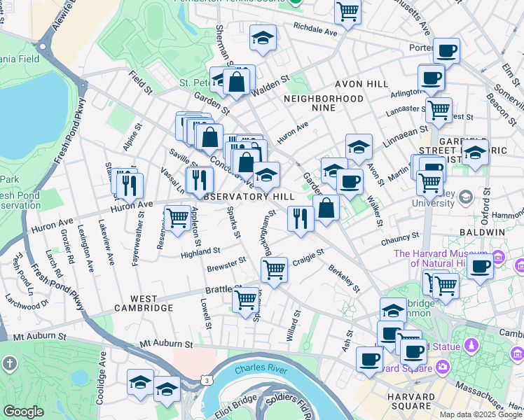Click the coffee cup marker near Arlington St

point(431,80)
